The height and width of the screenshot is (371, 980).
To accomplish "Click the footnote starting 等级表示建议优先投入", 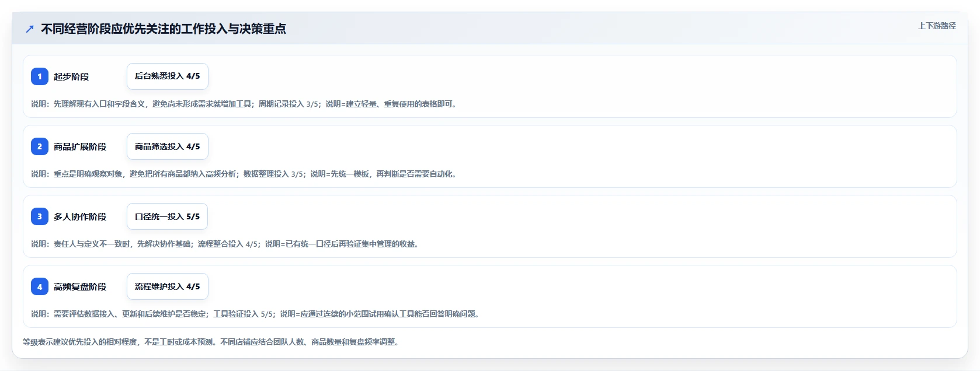I will [x=213, y=342].
